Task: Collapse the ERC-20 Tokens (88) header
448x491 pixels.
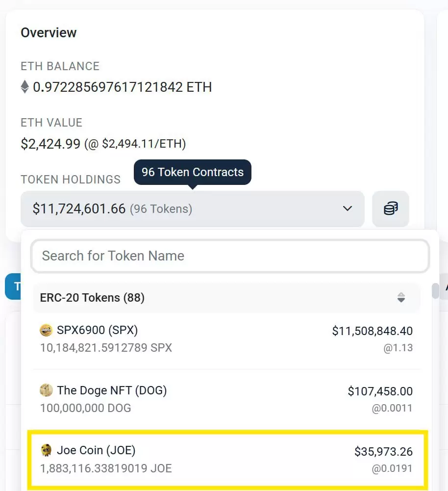Action: (92, 298)
